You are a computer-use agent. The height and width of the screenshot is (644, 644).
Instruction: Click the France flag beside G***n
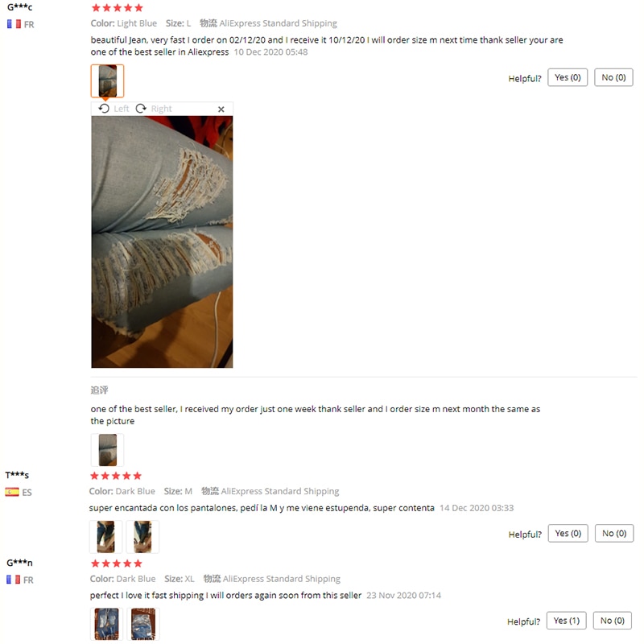(13, 580)
